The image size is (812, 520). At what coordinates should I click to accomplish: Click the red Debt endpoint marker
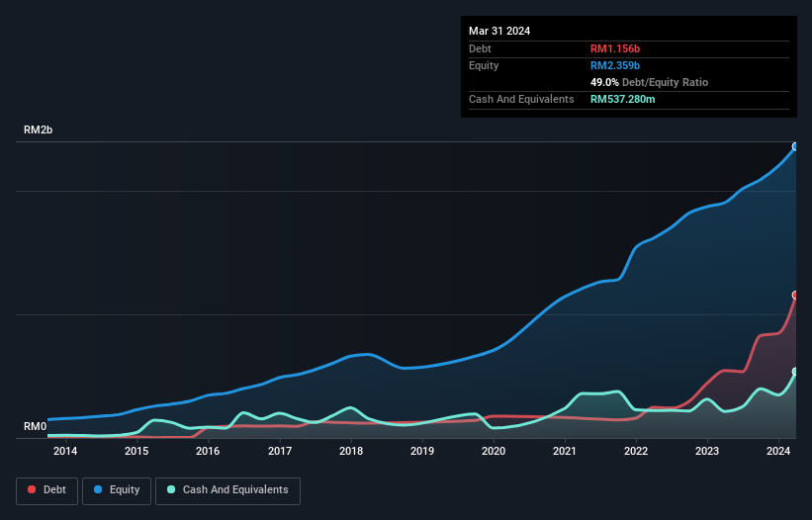(x=794, y=295)
